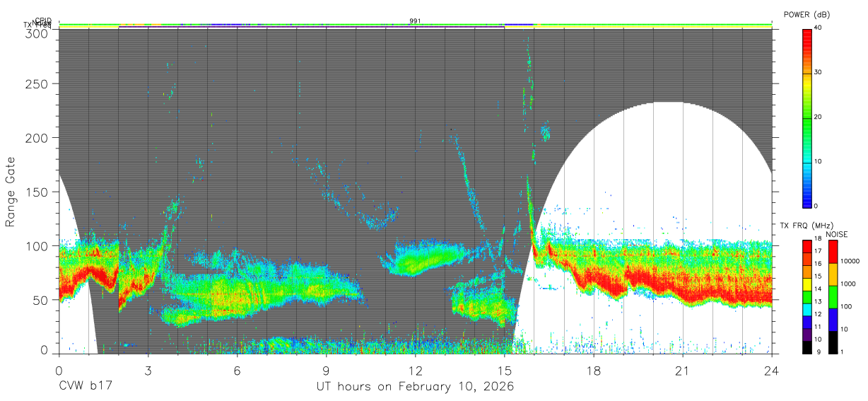Click the 0 label on the power scale
Viewport: 868px width, 401px height.
click(816, 206)
